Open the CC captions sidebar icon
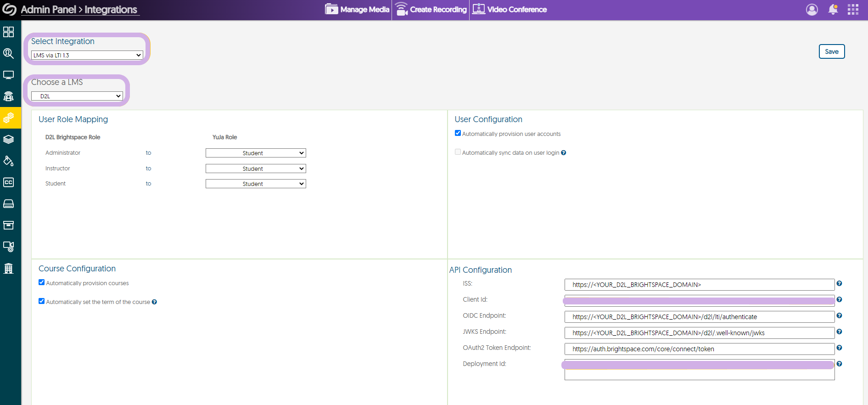868x405 pixels. tap(8, 182)
